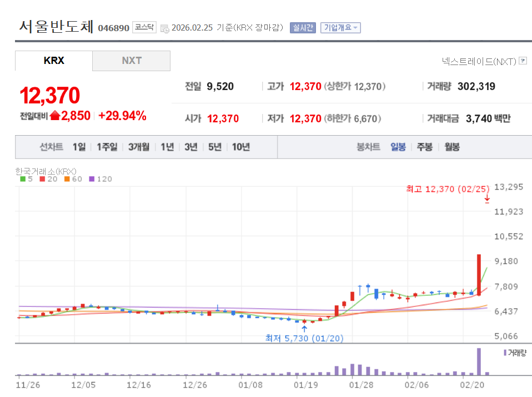Click the 코스닥 market badge
The image size is (532, 397).
tap(144, 27)
